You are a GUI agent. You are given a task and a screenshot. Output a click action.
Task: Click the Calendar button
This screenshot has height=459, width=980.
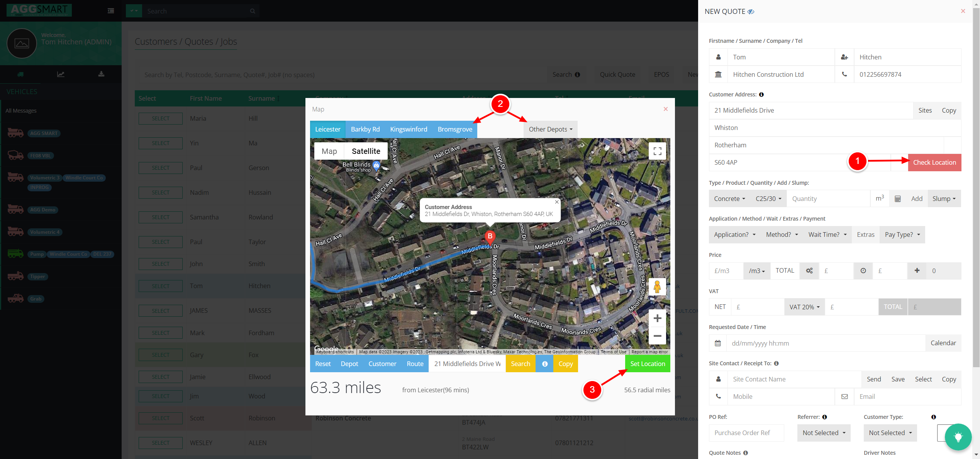[x=943, y=343]
